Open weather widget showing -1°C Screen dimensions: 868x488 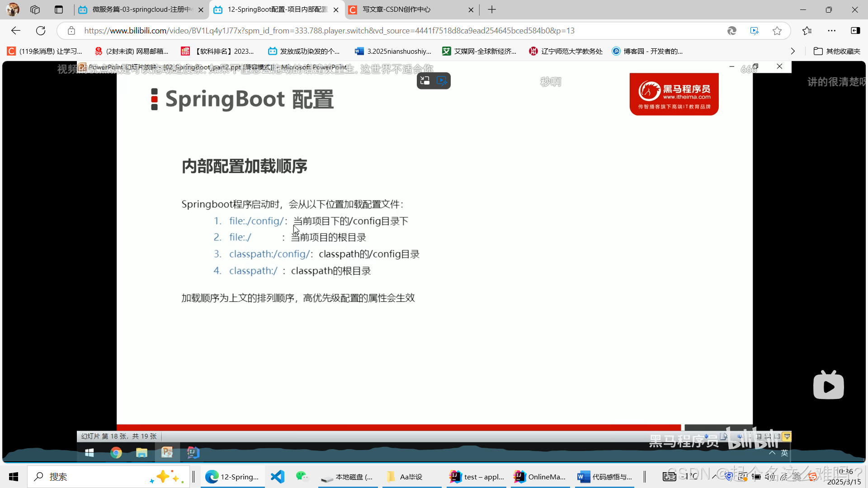pos(681,476)
